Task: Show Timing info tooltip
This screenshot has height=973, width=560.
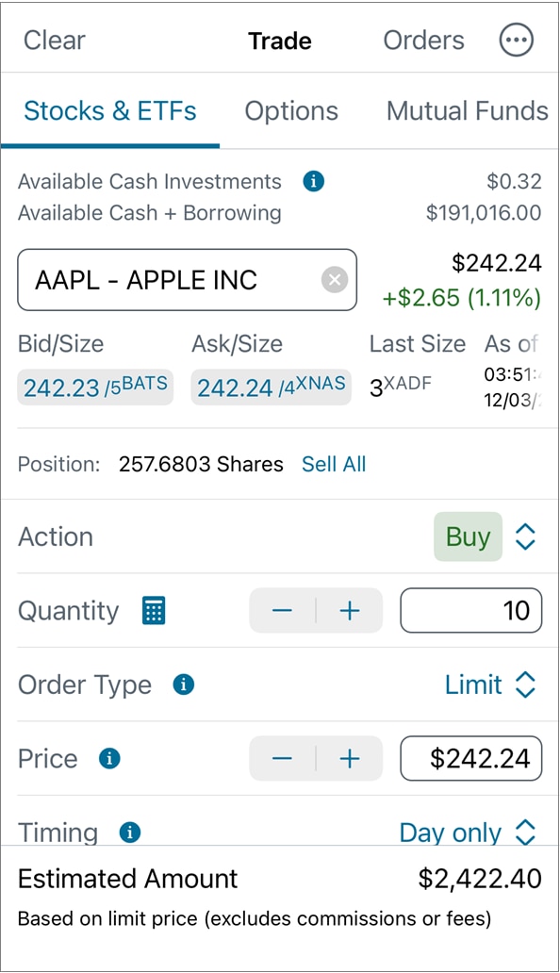Action: (129, 833)
